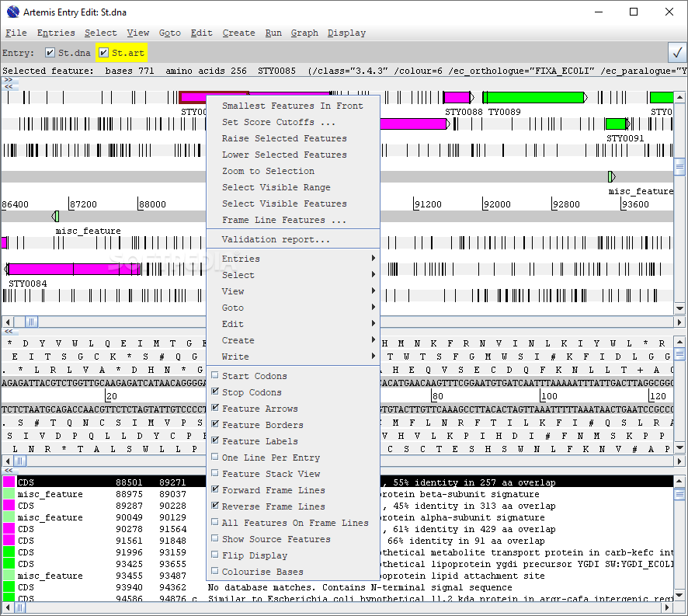Click the STY0088 magenta gene feature arrow
The image size is (688, 616).
(458, 97)
